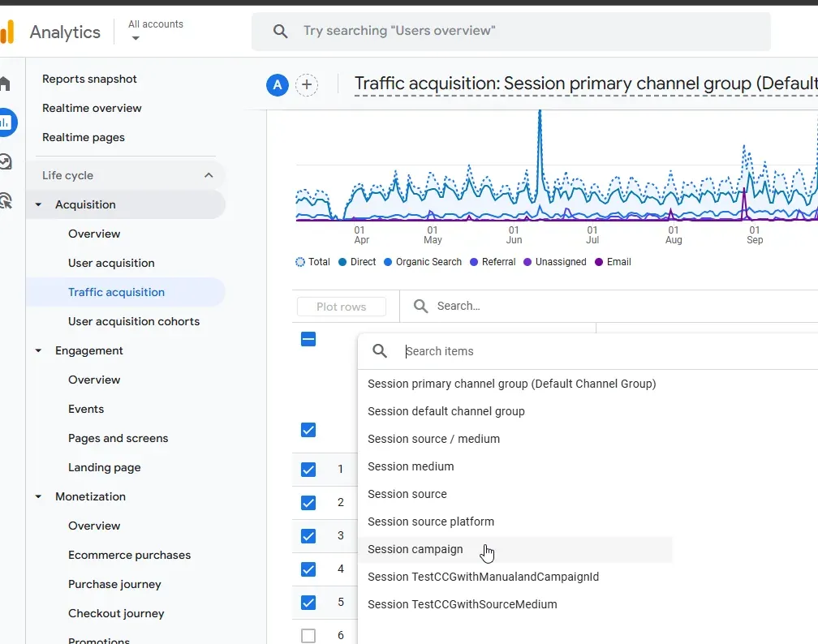
Task: Select Traffic acquisition report
Action: click(x=116, y=292)
